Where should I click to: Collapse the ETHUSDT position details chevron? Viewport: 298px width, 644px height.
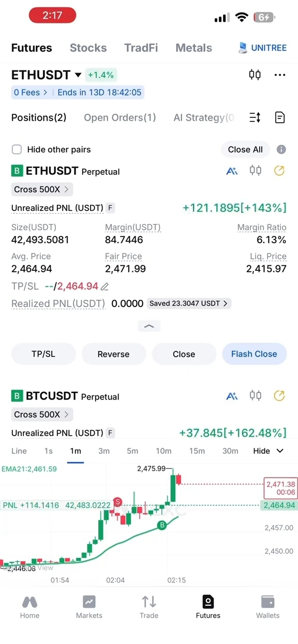tap(149, 326)
